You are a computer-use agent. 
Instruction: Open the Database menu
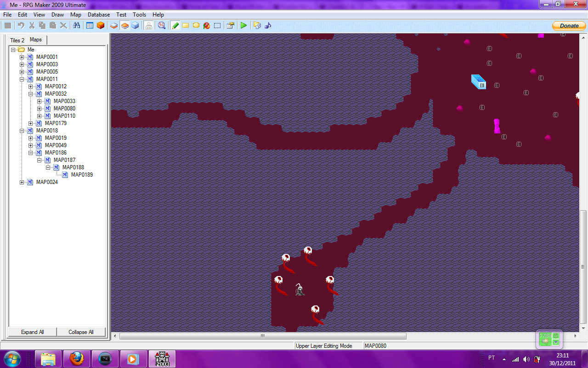[99, 15]
